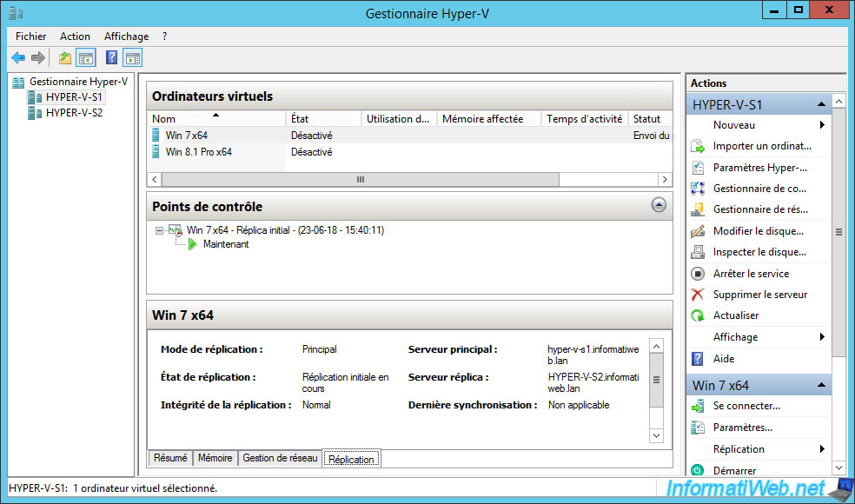Sort by the Statut column header
The image size is (855, 504).
click(651, 119)
